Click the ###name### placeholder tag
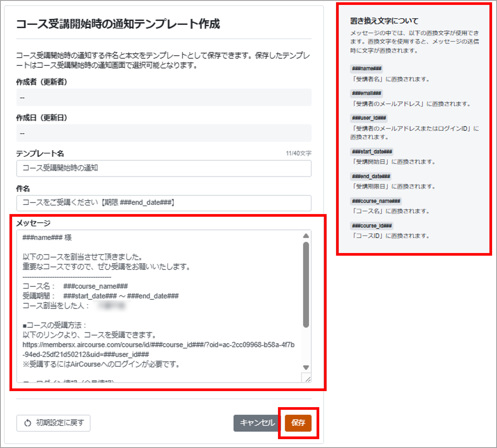This screenshot has width=497, height=448. pos(367,68)
